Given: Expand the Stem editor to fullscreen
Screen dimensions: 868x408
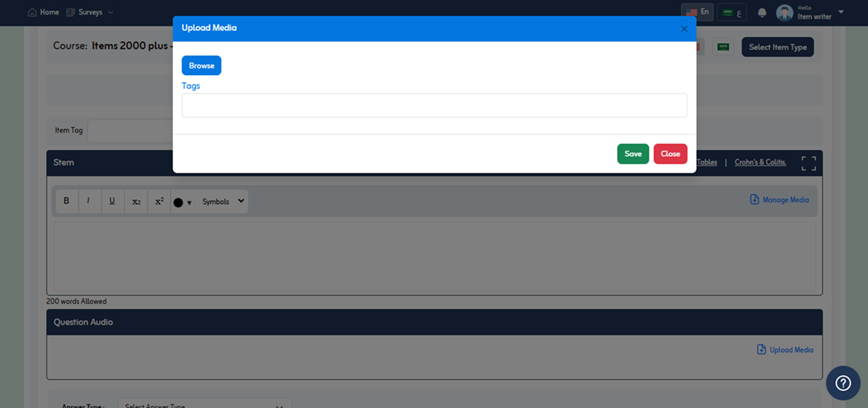Looking at the screenshot, I should [x=808, y=163].
